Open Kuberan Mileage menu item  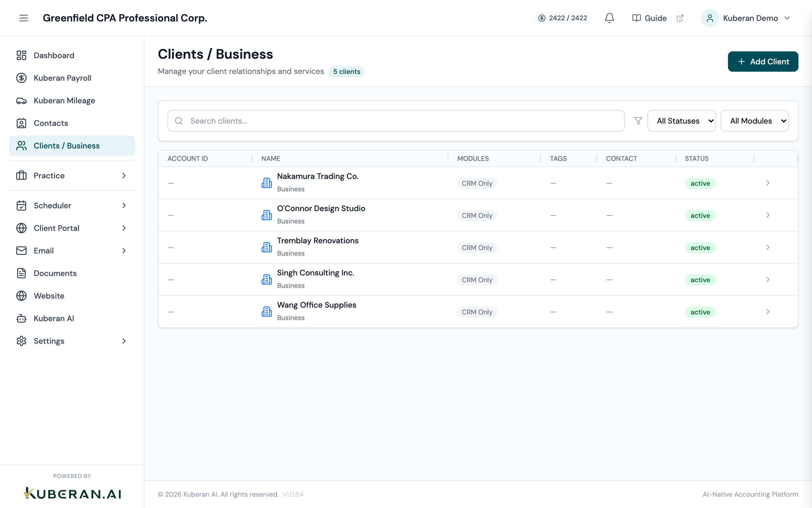click(72, 100)
